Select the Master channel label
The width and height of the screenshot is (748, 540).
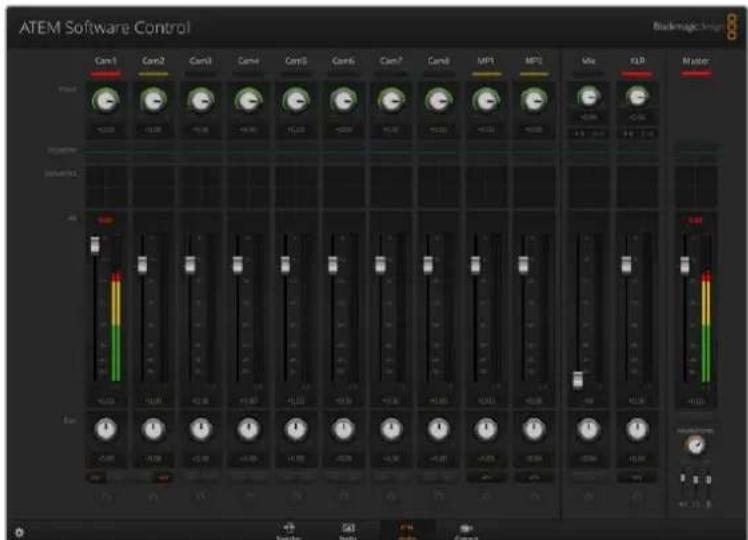[696, 61]
